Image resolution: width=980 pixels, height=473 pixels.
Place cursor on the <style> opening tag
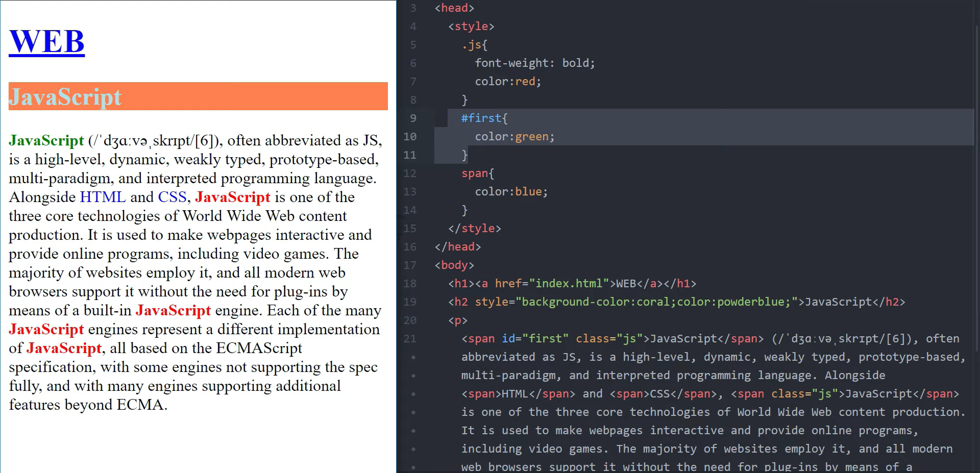click(471, 27)
